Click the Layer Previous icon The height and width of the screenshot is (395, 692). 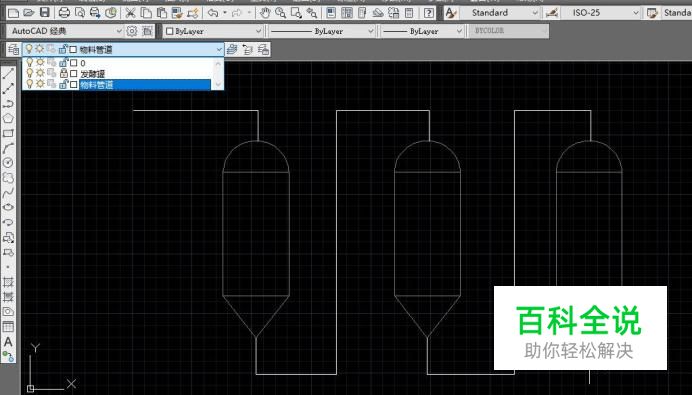point(247,49)
